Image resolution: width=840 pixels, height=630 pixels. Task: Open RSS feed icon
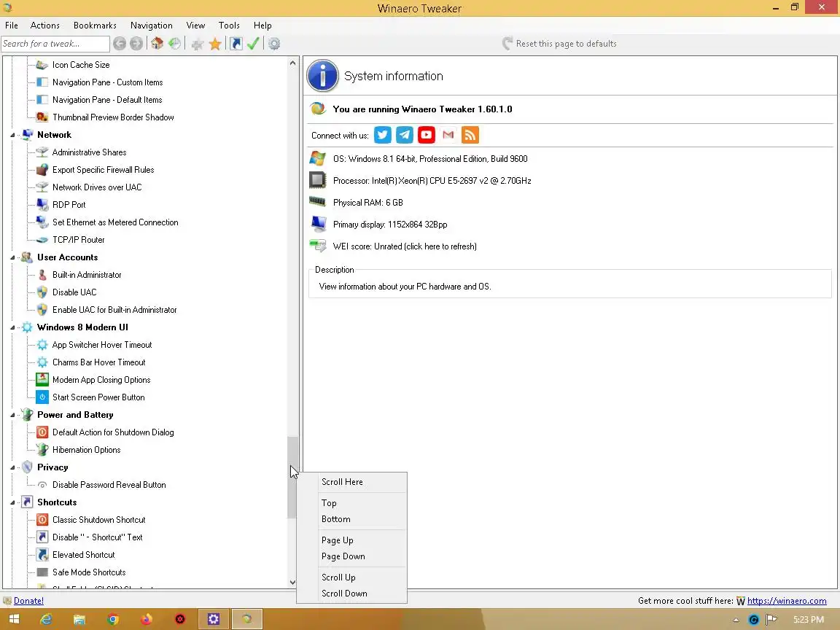[470, 135]
